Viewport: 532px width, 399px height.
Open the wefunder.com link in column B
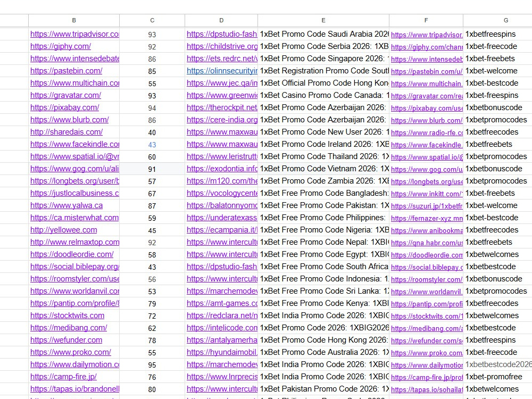(66, 339)
